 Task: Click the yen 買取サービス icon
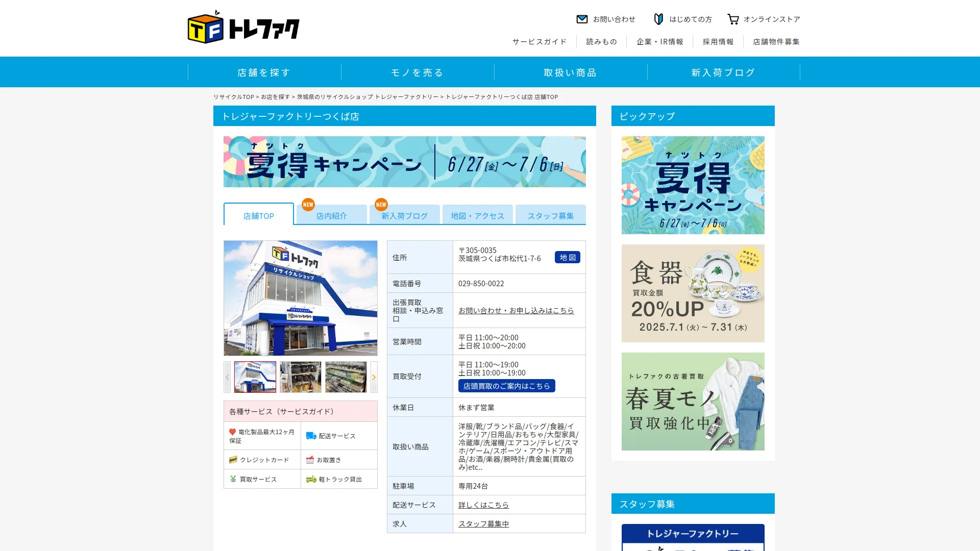pyautogui.click(x=233, y=479)
